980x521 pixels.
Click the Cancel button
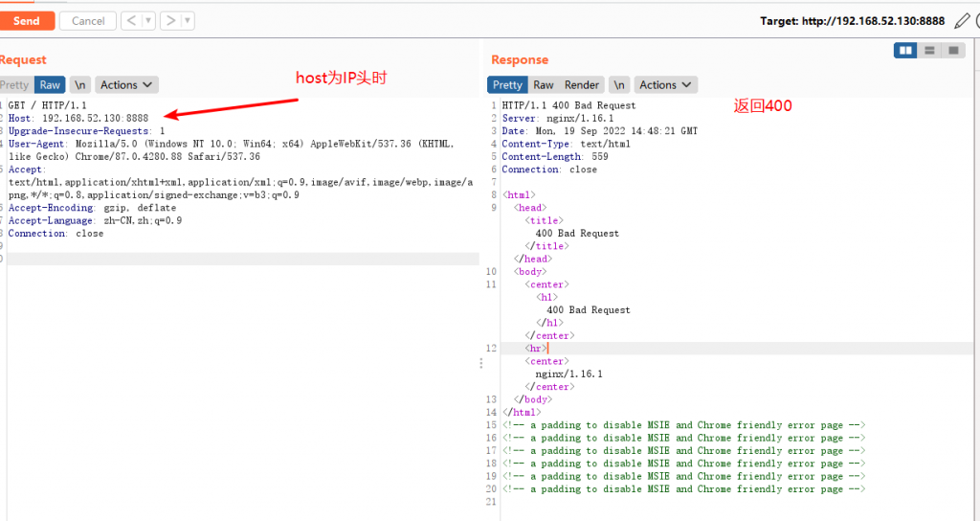click(x=88, y=20)
